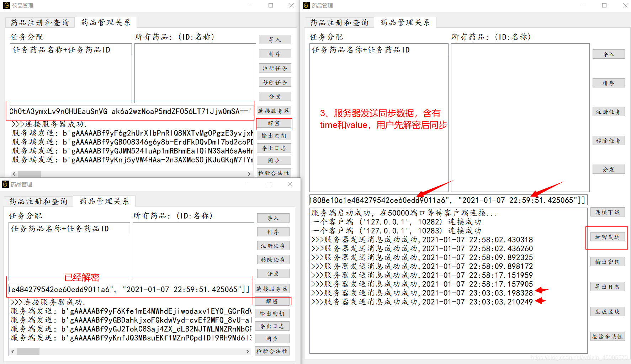Open 药品注册和查询 tab in right window
Image resolution: width=631 pixels, height=364 pixels.
[x=339, y=22]
